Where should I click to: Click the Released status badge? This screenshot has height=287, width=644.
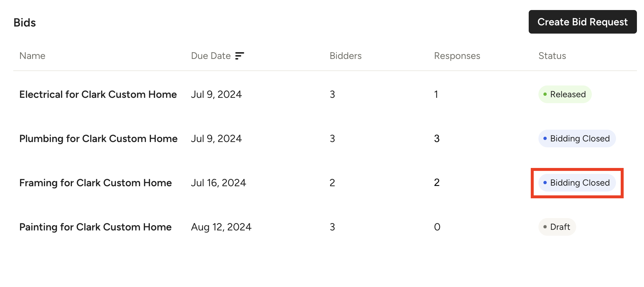pyautogui.click(x=565, y=94)
